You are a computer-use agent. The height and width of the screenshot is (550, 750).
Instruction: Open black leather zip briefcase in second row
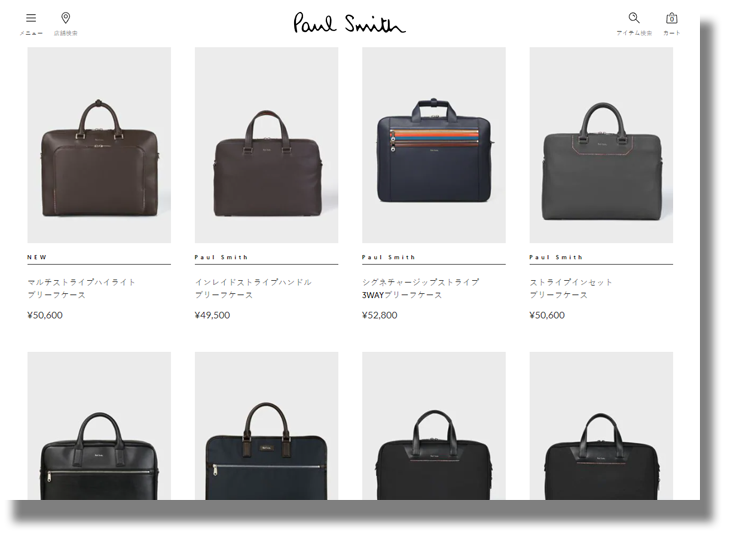pyautogui.click(x=99, y=426)
